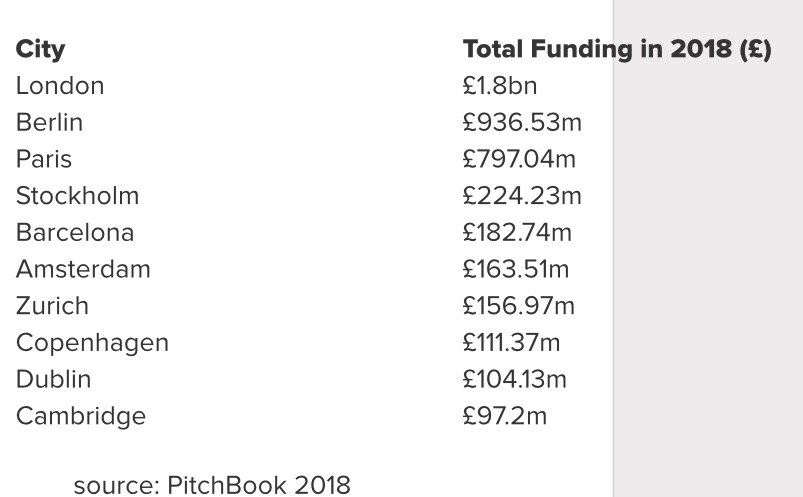Select the Berlin row label

(49, 123)
